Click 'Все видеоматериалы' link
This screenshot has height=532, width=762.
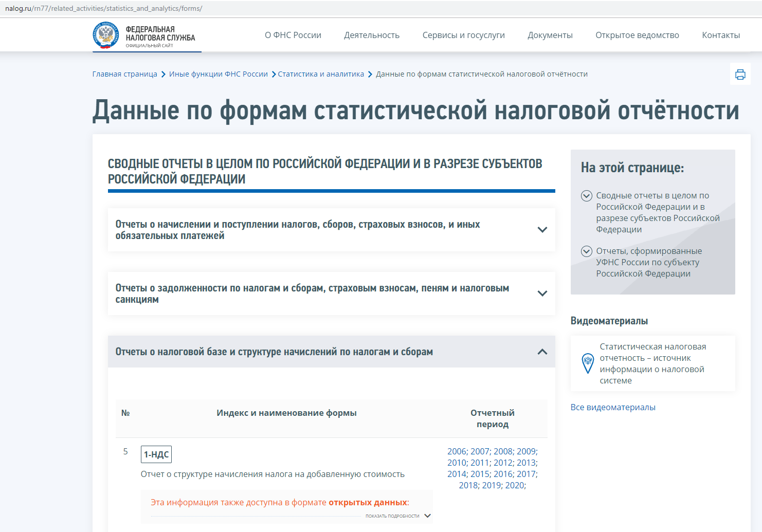pos(613,407)
